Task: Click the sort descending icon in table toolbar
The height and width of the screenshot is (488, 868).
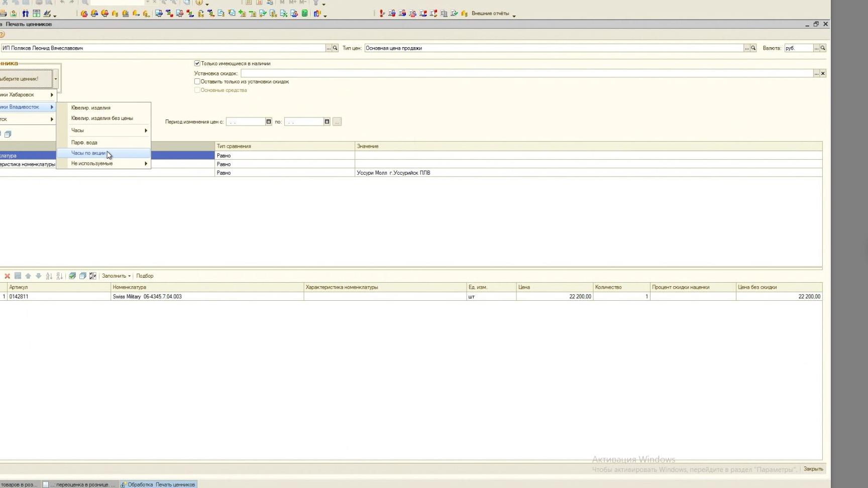Action: tap(59, 276)
